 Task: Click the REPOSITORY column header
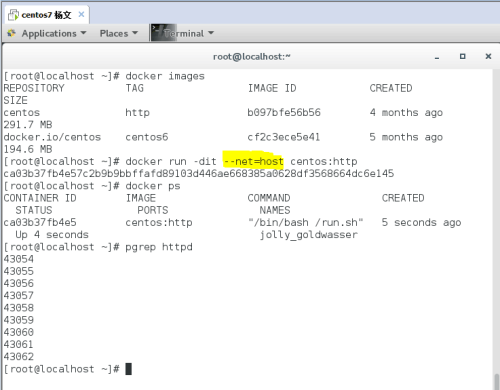pos(34,88)
